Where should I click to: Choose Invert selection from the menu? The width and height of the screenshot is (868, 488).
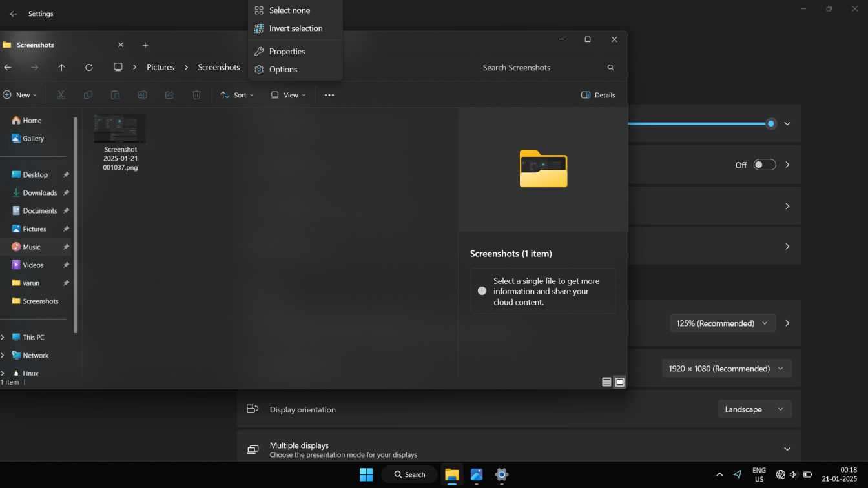click(x=295, y=28)
